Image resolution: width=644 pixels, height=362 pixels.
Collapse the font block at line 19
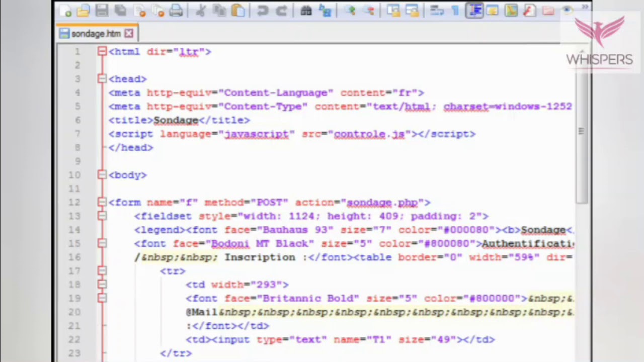tap(102, 298)
